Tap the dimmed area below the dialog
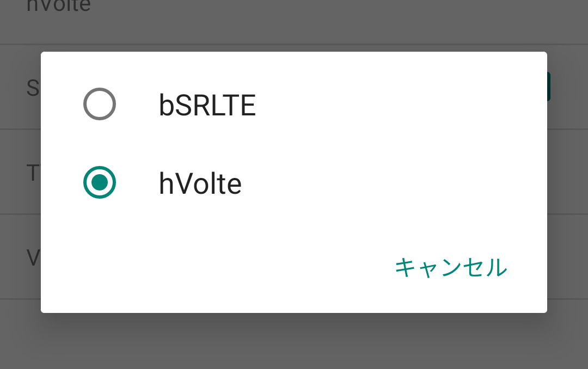This screenshot has height=369, width=588. pyautogui.click(x=294, y=340)
